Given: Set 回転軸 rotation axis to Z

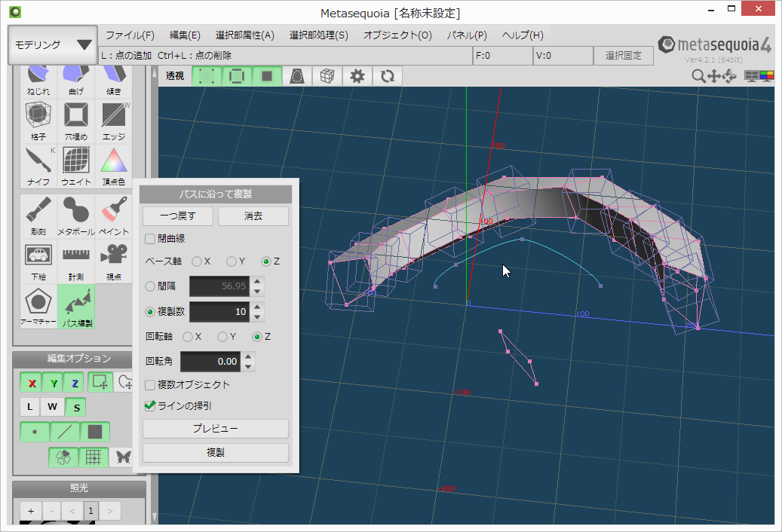Looking at the screenshot, I should pos(257,337).
